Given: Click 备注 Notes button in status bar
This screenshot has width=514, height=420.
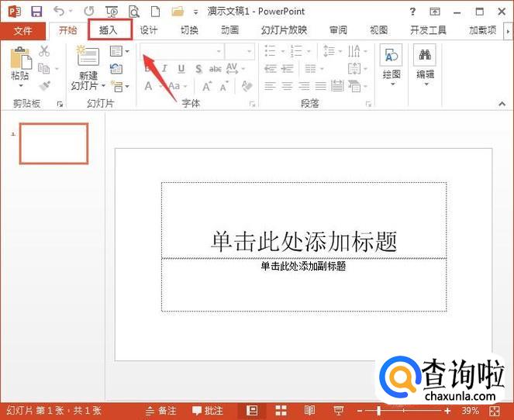Looking at the screenshot, I should [161, 411].
